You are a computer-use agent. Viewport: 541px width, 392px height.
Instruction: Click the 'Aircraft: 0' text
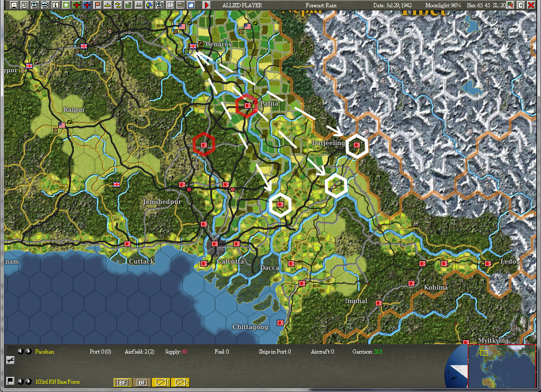tap(322, 351)
